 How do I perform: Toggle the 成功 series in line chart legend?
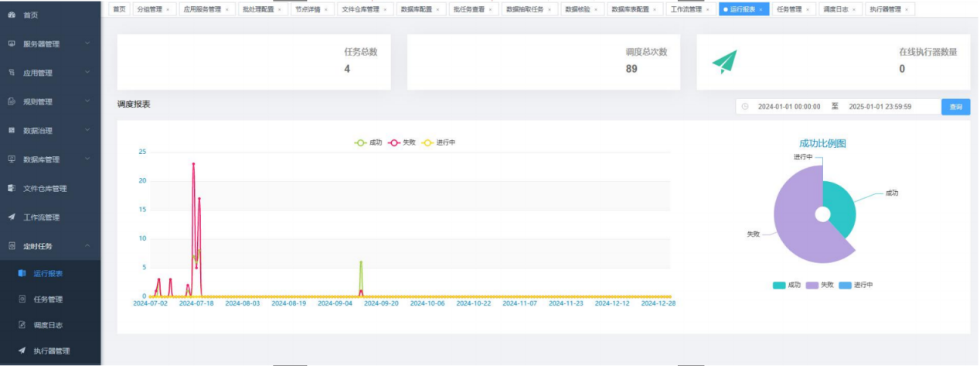click(x=360, y=142)
